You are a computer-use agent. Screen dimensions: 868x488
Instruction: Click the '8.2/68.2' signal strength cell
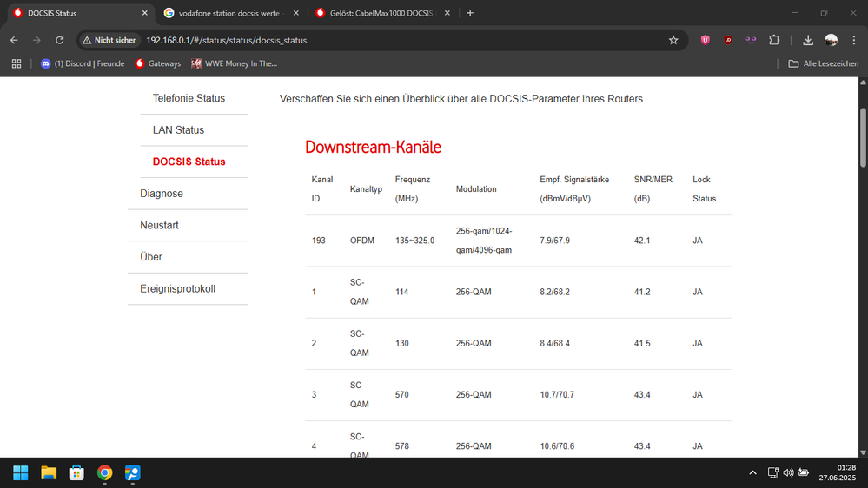554,292
